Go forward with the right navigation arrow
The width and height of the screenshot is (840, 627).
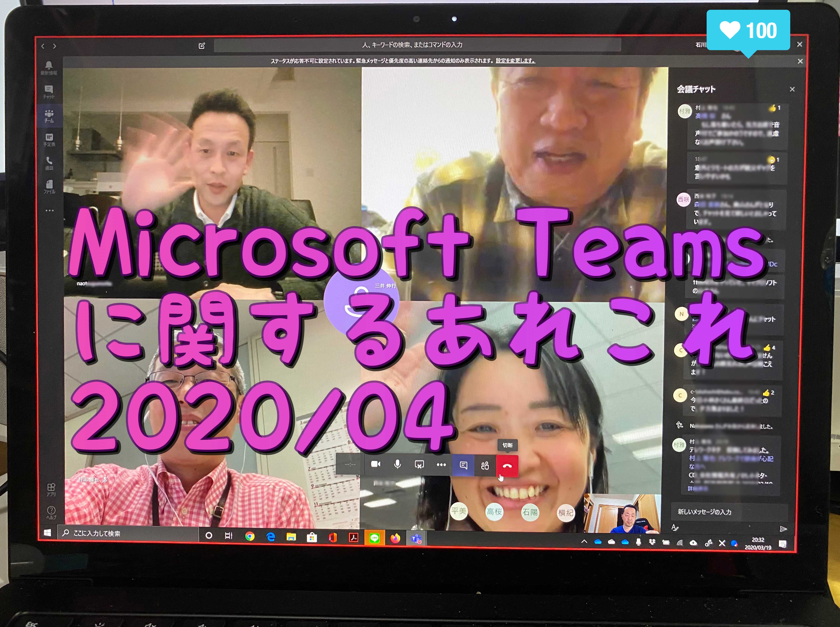pos(55,46)
